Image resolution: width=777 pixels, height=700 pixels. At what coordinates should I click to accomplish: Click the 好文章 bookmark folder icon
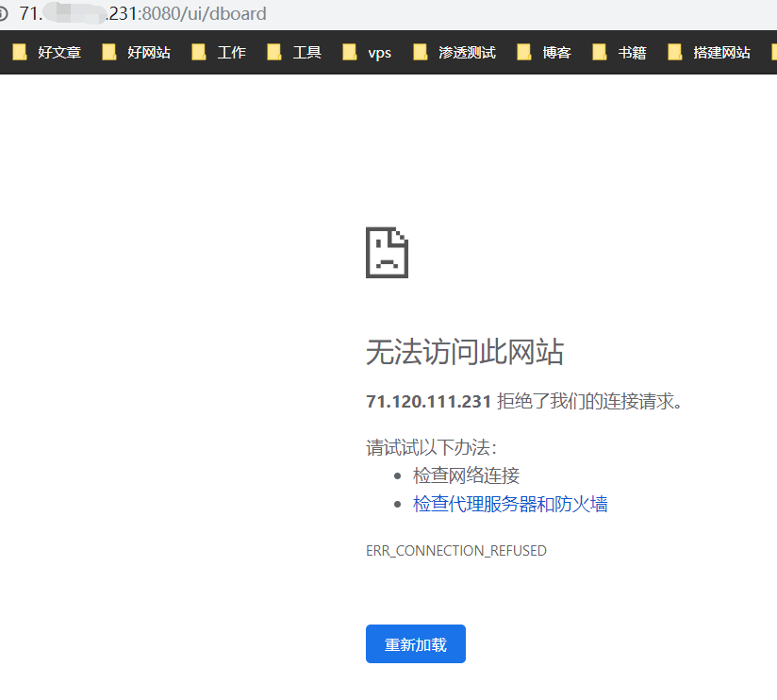click(x=20, y=53)
